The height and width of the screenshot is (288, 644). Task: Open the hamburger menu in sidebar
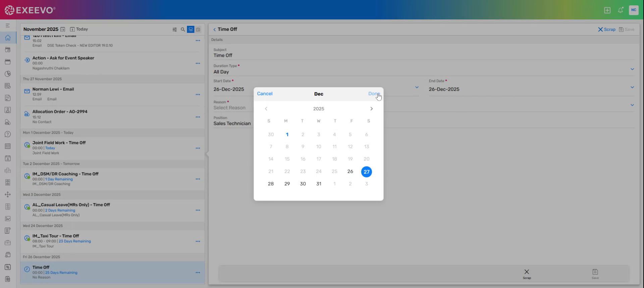(x=8, y=26)
